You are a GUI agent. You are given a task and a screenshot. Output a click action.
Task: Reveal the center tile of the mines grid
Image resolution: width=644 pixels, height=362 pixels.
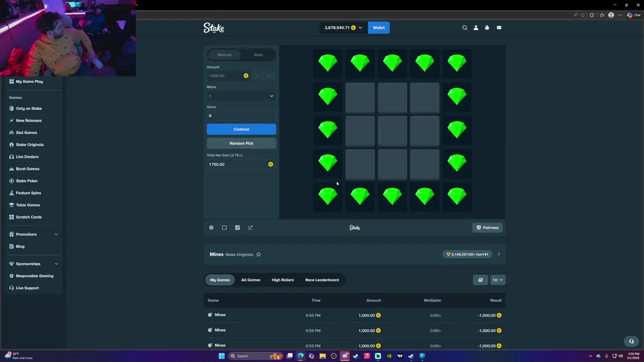(392, 131)
